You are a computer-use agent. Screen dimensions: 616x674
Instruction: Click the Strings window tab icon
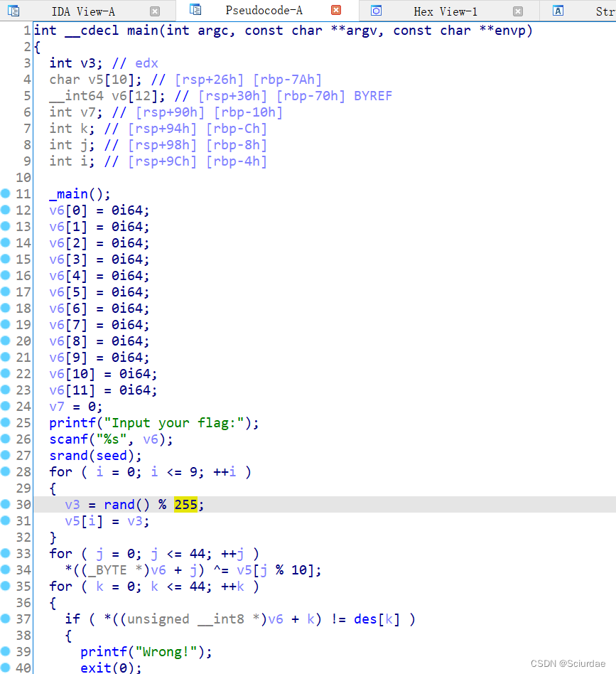[x=558, y=11]
